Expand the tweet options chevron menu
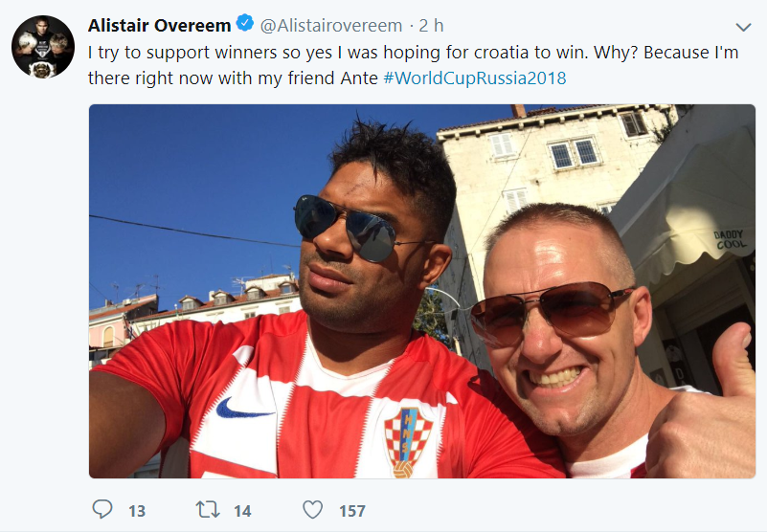The image size is (767, 532). [743, 27]
